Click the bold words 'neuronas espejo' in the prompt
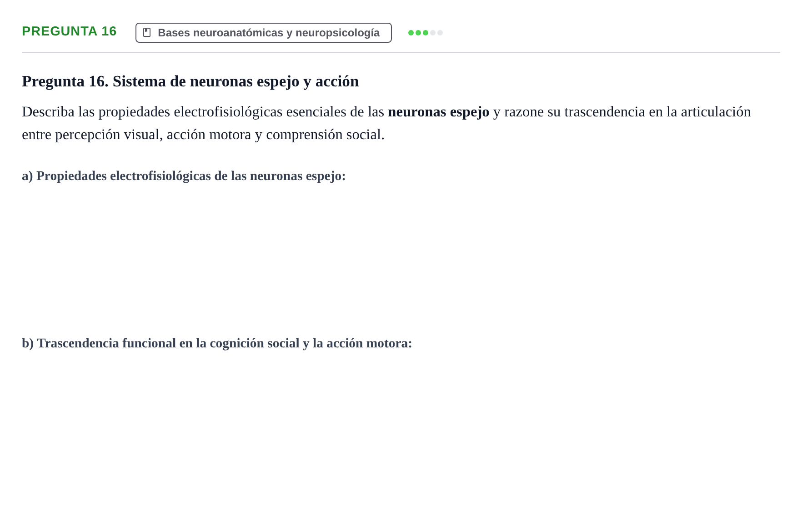Screen dimensions: 802x532 point(439,112)
